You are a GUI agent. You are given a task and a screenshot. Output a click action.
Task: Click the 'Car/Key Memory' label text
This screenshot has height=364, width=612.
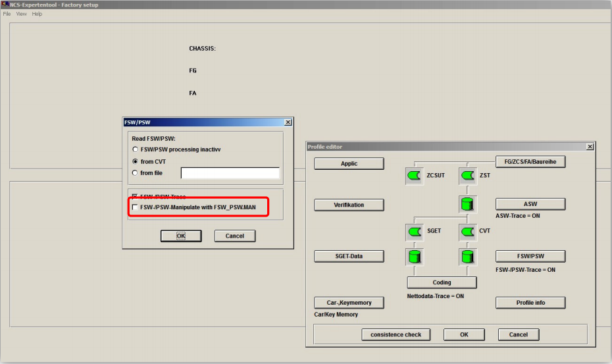pos(336,315)
